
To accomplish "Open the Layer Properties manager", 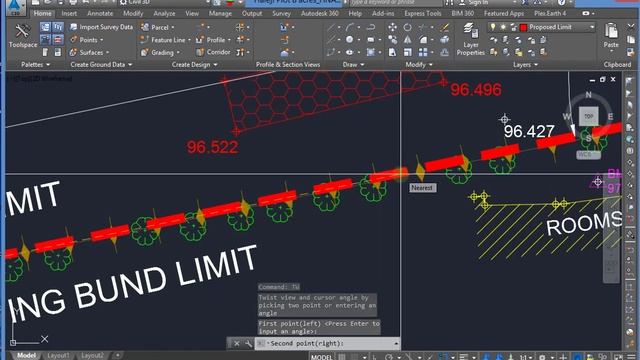I will coord(471,39).
